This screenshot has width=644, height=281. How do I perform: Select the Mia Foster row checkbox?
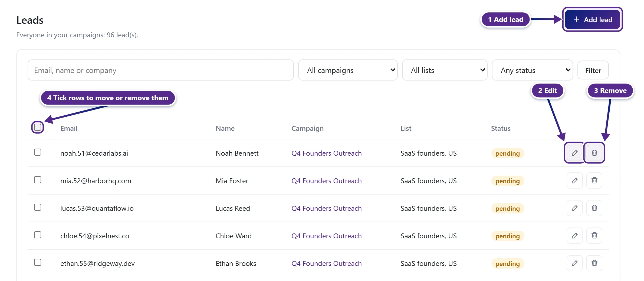coord(38,180)
